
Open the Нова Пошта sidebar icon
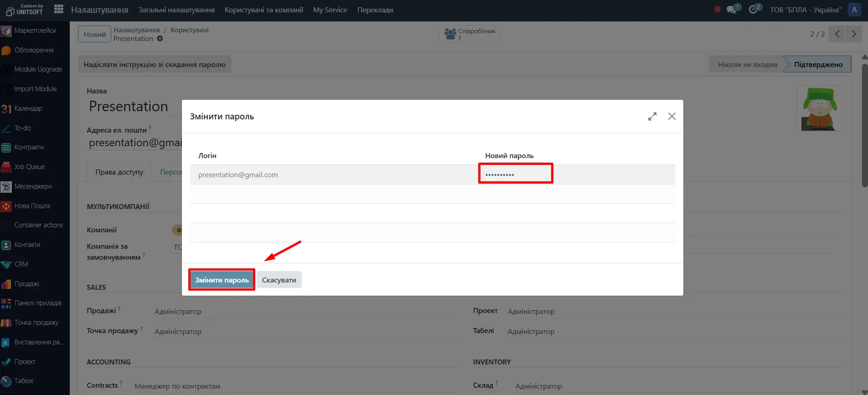6,206
